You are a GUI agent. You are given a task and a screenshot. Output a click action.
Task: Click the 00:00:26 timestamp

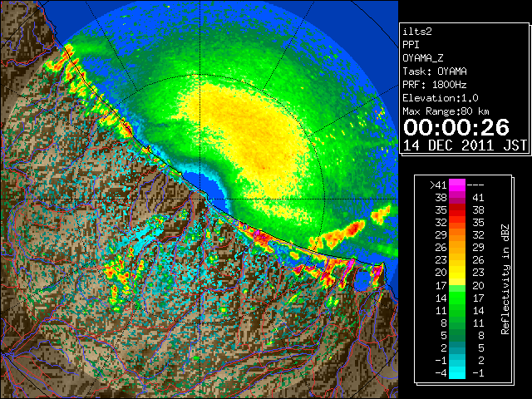[456, 127]
